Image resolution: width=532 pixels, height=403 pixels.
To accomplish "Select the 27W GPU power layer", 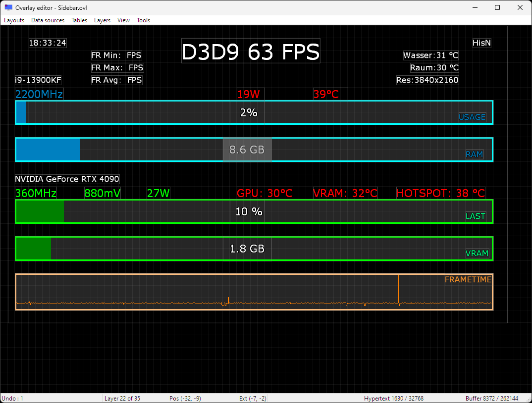I will 159,193.
